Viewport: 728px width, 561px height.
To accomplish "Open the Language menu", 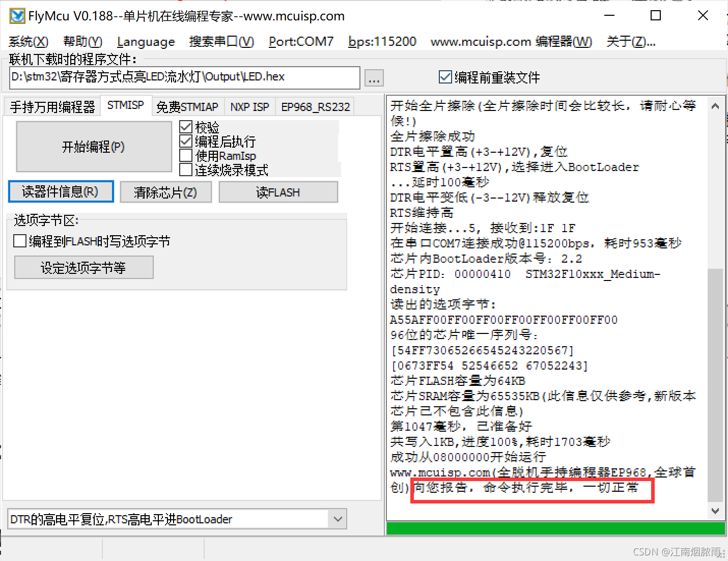I will click(146, 41).
